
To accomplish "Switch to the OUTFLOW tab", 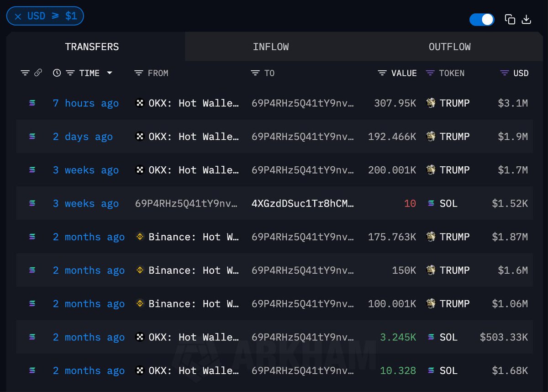I will [x=449, y=47].
